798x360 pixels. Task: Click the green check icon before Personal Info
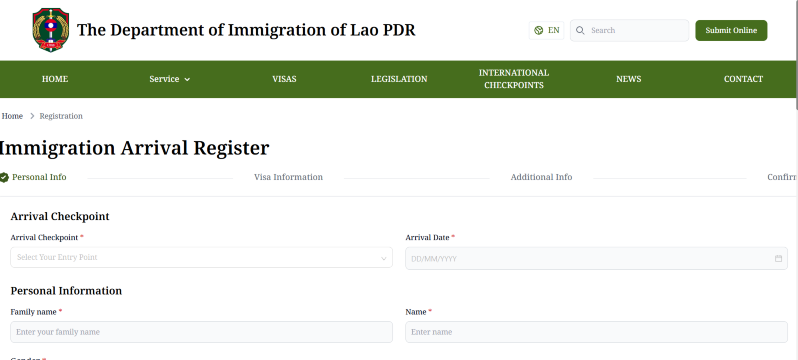[4, 177]
